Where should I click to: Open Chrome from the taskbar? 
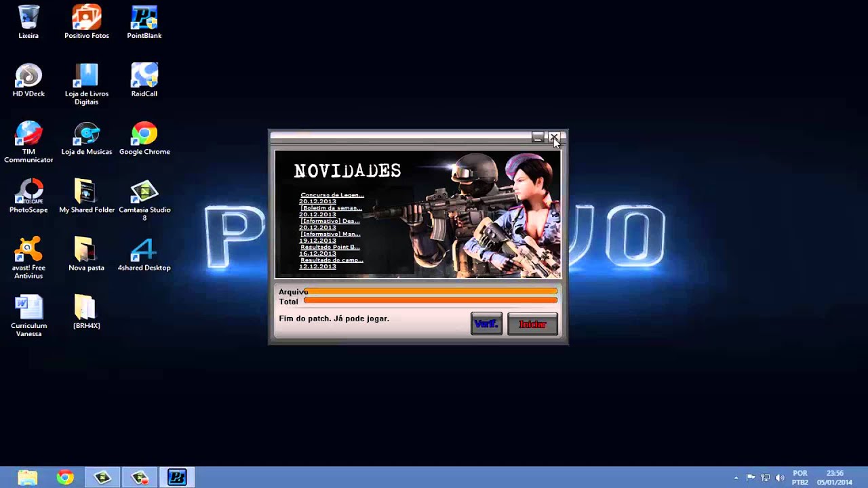[65, 477]
